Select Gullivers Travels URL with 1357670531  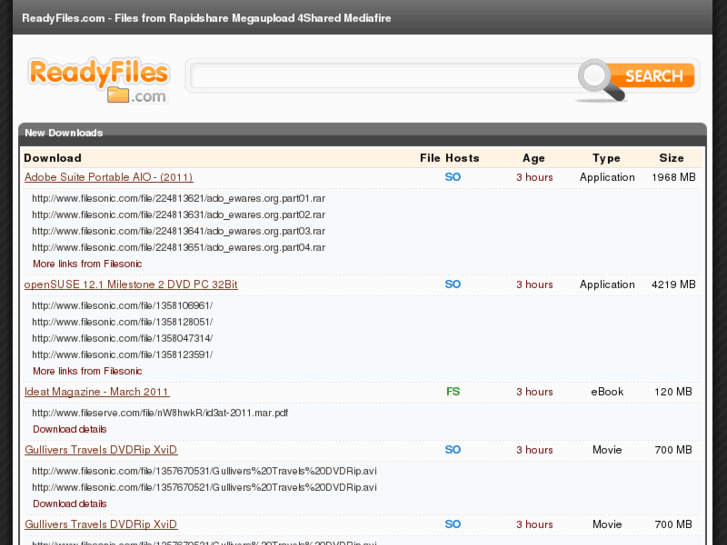204,471
